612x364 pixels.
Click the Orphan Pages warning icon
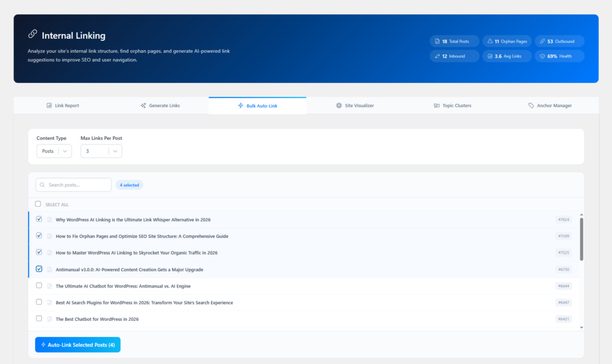490,41
